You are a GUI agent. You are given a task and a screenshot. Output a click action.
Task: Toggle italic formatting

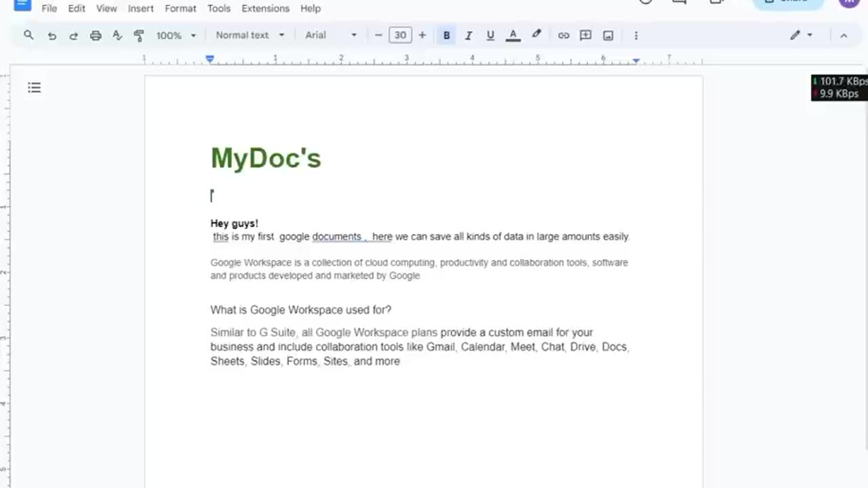[x=468, y=35]
